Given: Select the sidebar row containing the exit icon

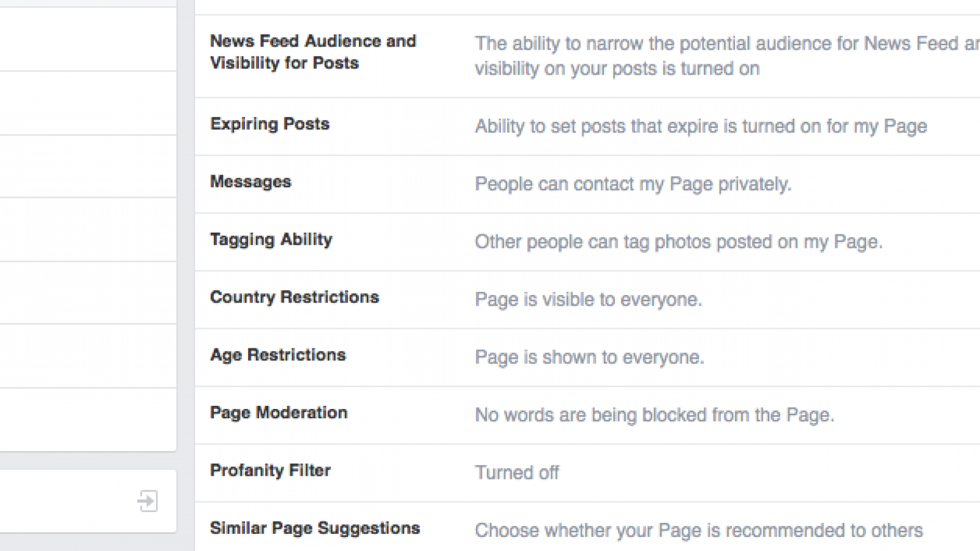Looking at the screenshot, I should [88, 501].
